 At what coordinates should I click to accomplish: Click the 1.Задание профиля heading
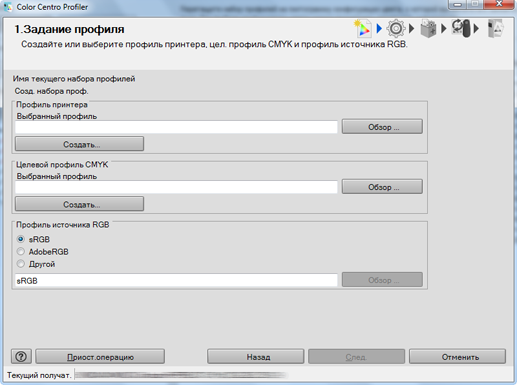(69, 29)
